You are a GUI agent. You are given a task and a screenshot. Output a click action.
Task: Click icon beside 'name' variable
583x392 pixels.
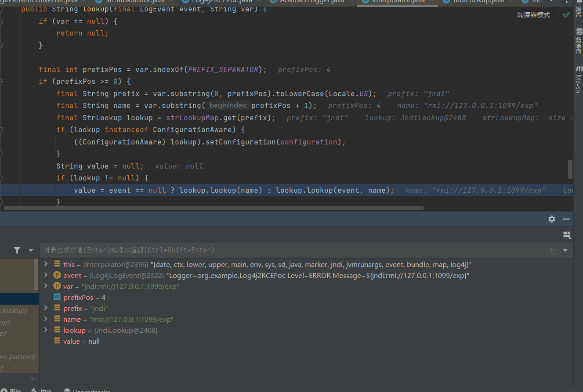57,319
